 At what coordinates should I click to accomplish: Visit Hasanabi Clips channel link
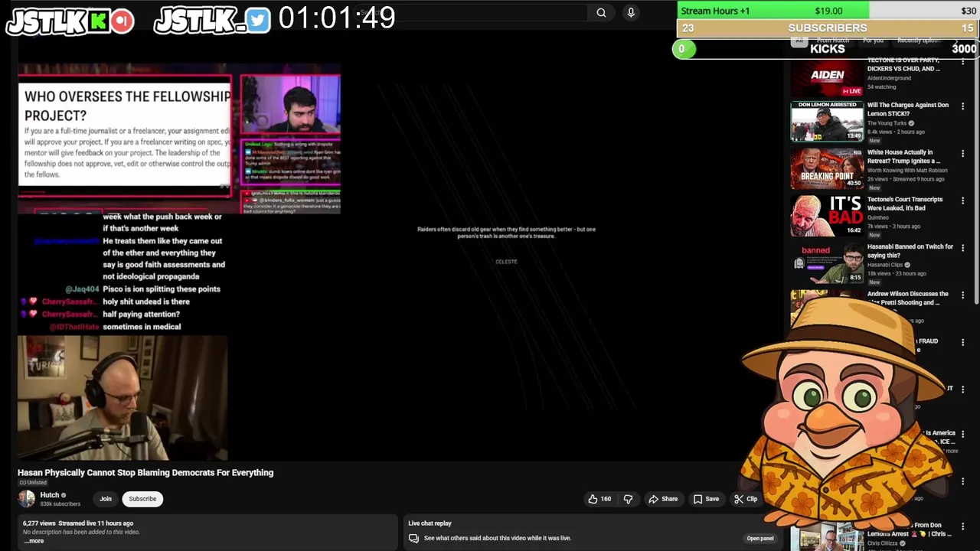(886, 265)
